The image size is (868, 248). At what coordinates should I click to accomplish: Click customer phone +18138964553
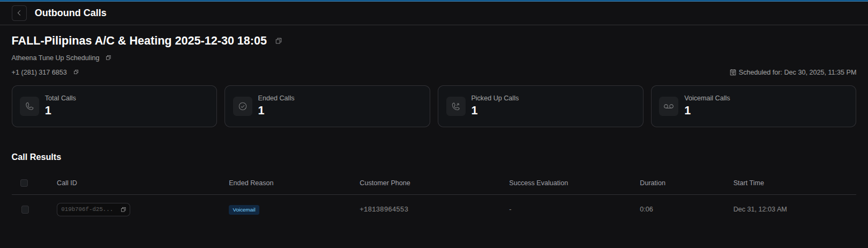point(384,209)
